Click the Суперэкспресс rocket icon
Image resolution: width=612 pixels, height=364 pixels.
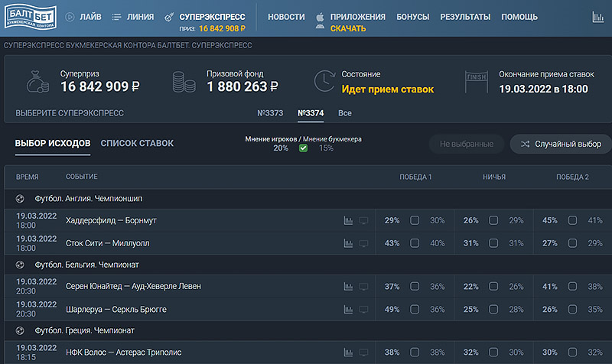tap(169, 17)
